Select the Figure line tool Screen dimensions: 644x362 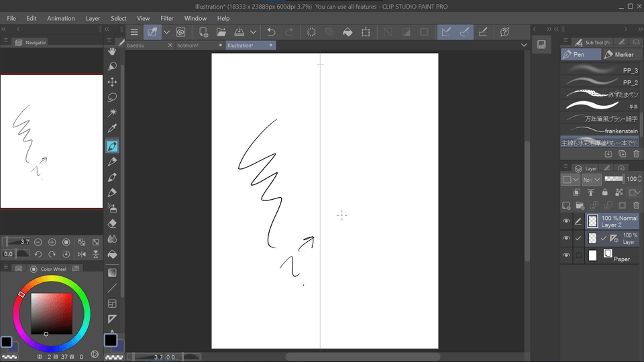112,288
